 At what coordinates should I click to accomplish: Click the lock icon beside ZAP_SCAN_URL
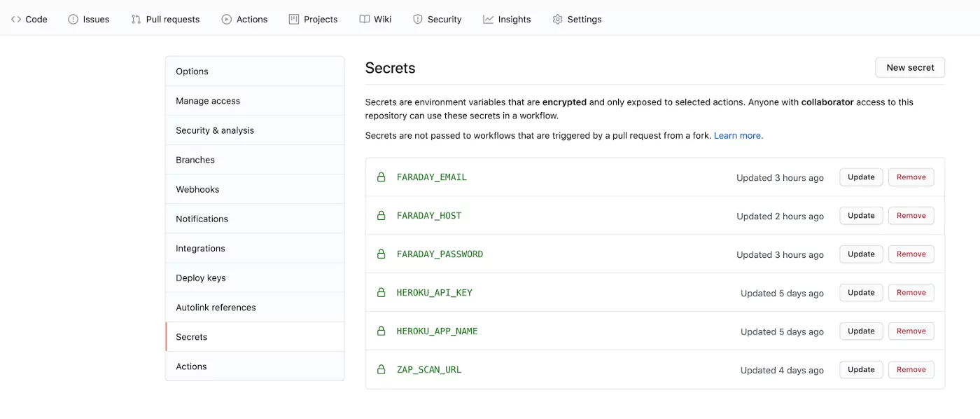point(381,369)
